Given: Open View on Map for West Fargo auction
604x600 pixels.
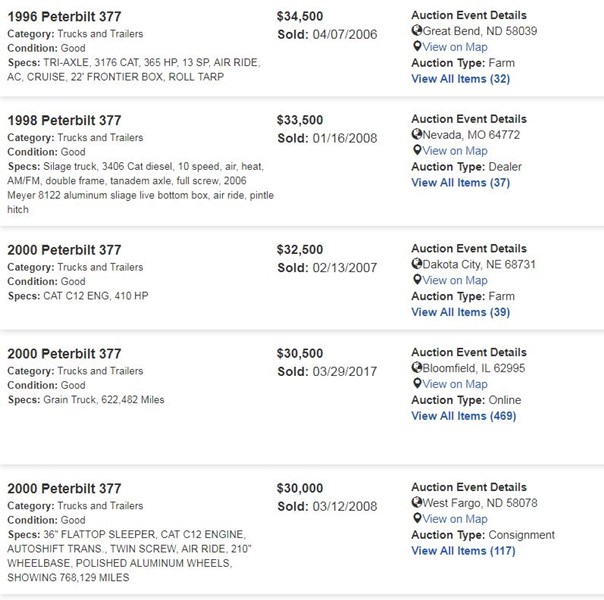Looking at the screenshot, I should [455, 519].
